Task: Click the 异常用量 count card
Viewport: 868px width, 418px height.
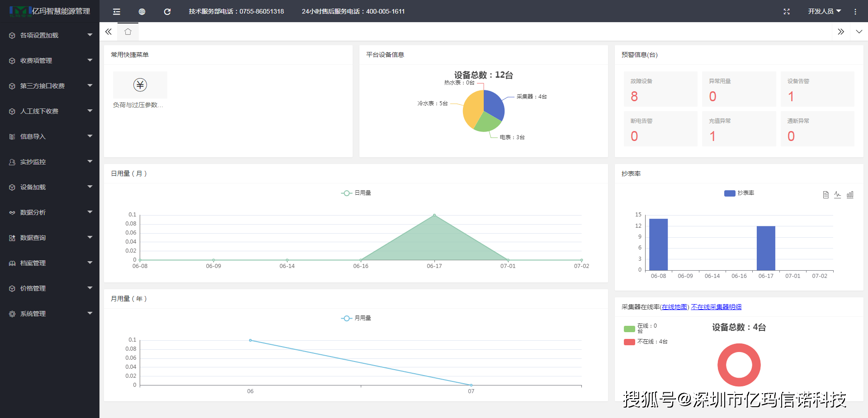Action: [739, 89]
